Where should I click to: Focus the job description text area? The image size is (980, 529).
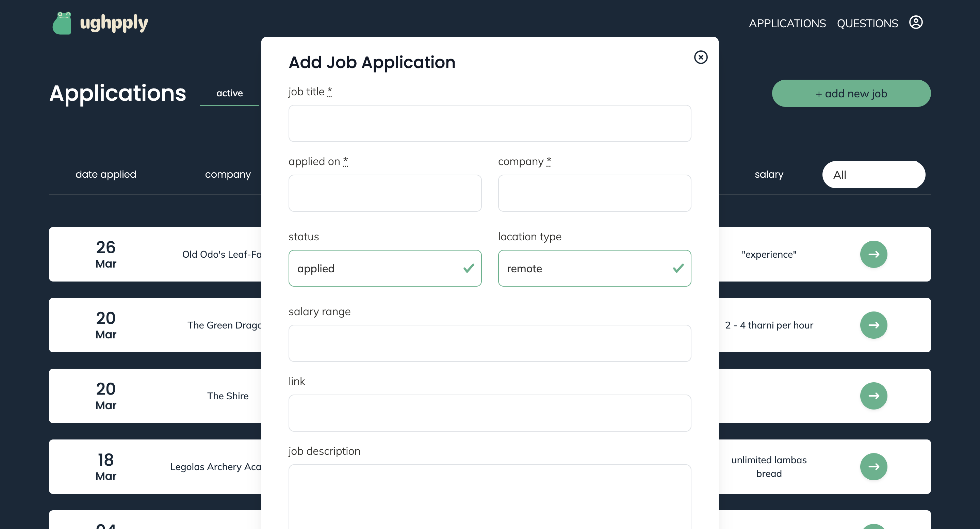pos(490,497)
